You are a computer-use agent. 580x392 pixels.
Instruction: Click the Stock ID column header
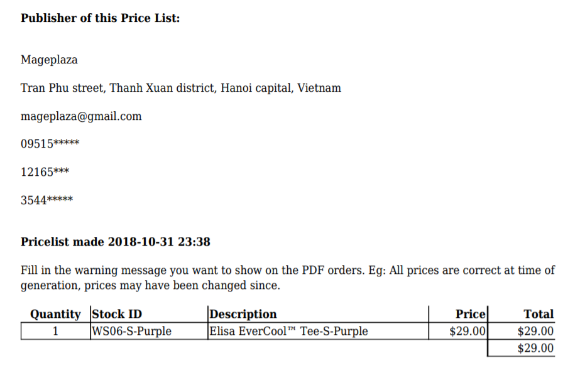click(x=117, y=314)
